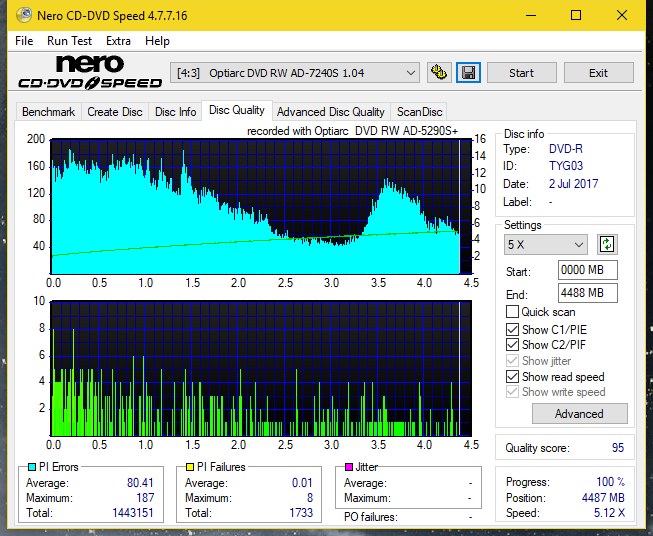This screenshot has width=653, height=536.
Task: Select the Disc Quality tab
Action: pos(237,110)
